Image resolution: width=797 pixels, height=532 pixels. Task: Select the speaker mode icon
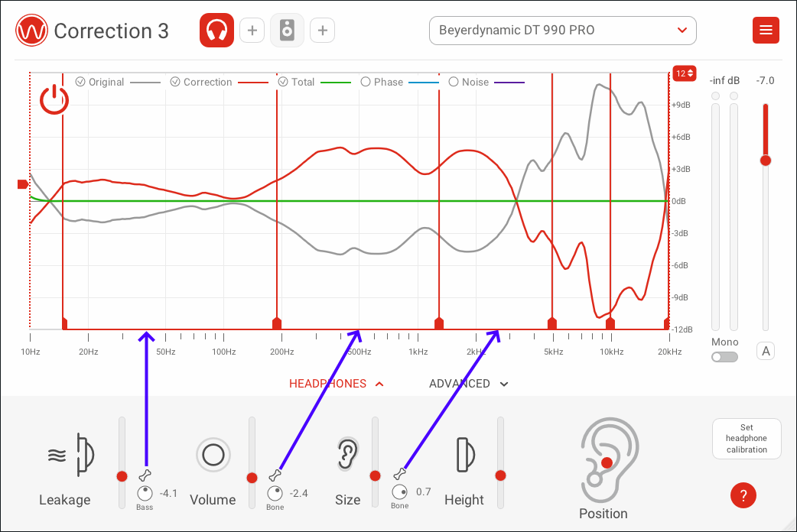287,31
